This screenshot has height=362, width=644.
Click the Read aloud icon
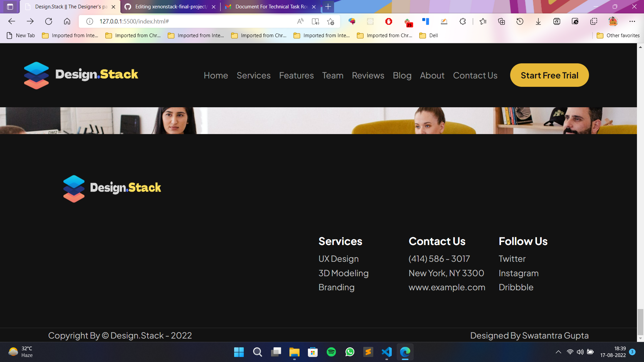(300, 21)
